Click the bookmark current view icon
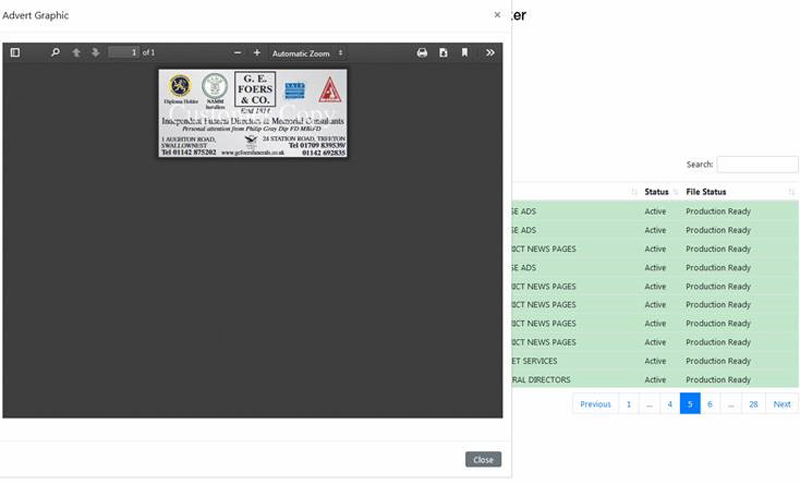800x484 pixels. tap(464, 53)
